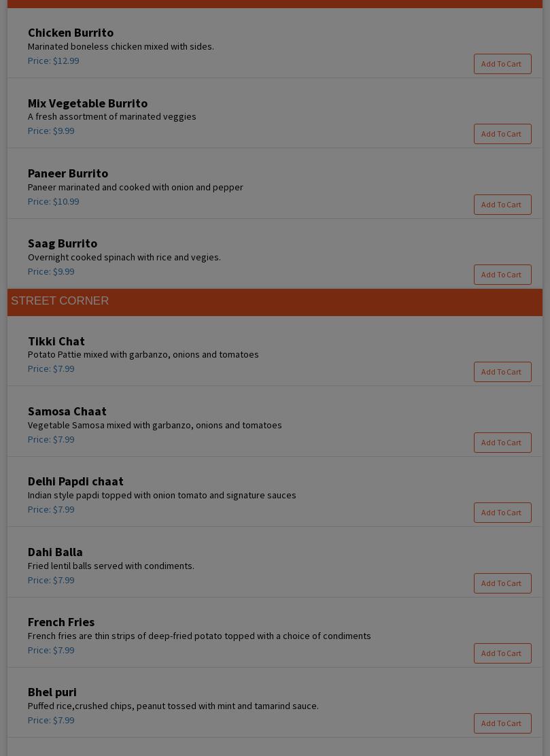Click the Bhel puri item title
550x756 pixels.
click(x=52, y=692)
